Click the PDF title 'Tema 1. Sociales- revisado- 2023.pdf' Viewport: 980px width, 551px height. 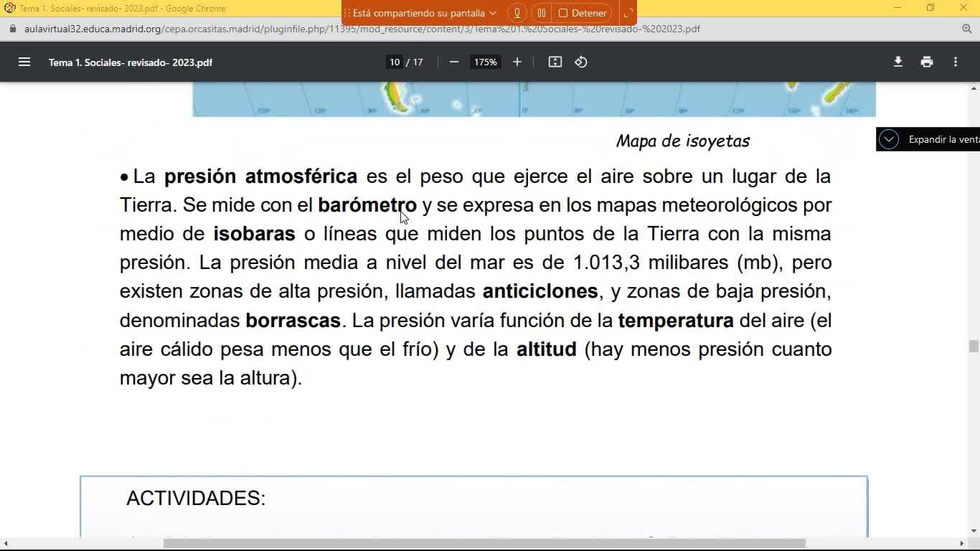click(131, 62)
